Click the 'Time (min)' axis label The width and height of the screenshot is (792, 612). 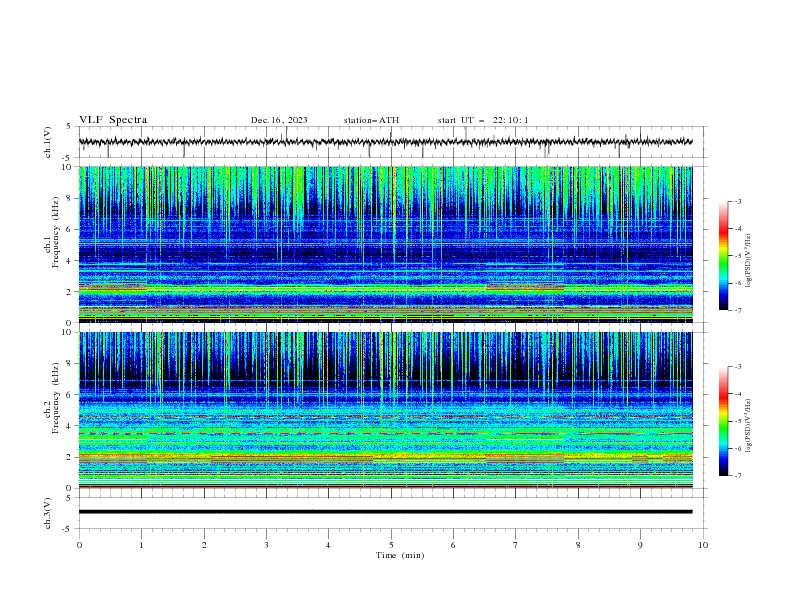[400, 555]
